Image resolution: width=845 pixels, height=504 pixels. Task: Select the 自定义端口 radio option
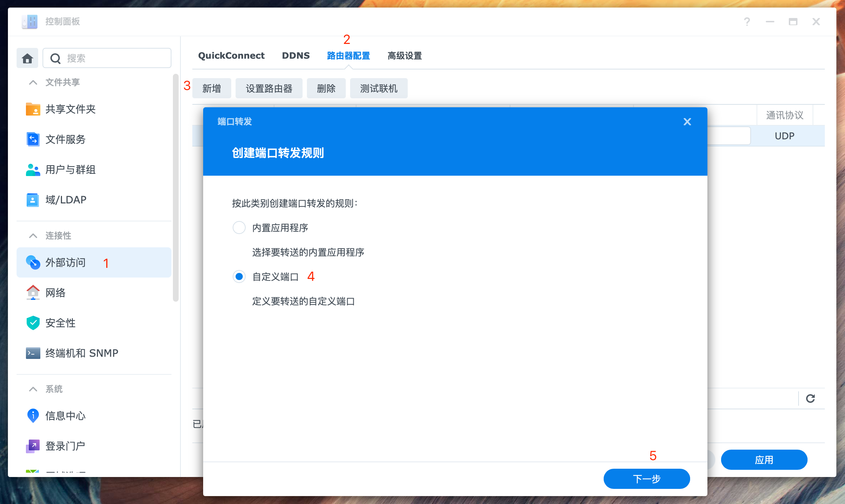tap(239, 276)
